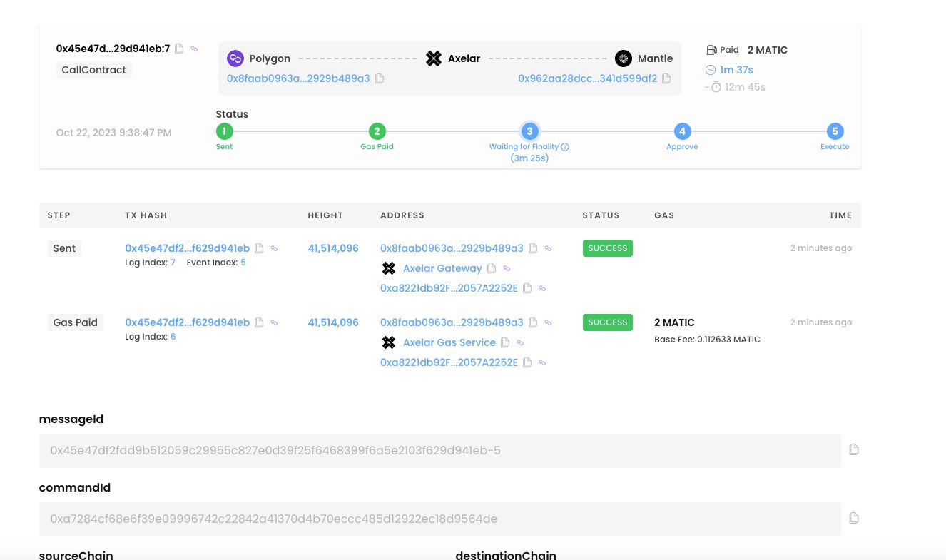The width and height of the screenshot is (946, 560).
Task: Click status step 4 Approve marker
Action: [682, 131]
